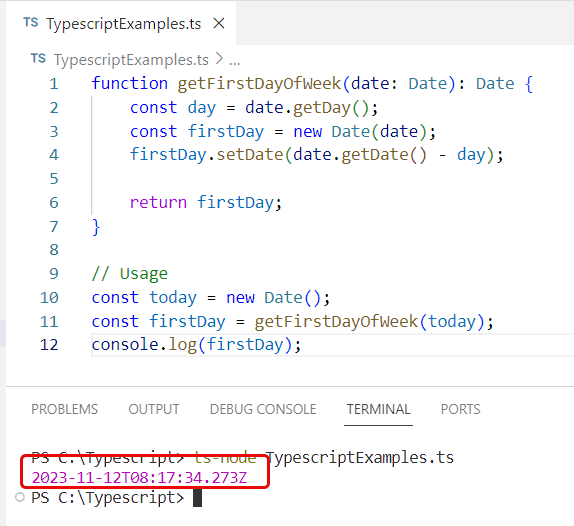The image size is (574, 526).
Task: Click TypescriptExamples.ts in the breadcrumb
Action: (131, 60)
